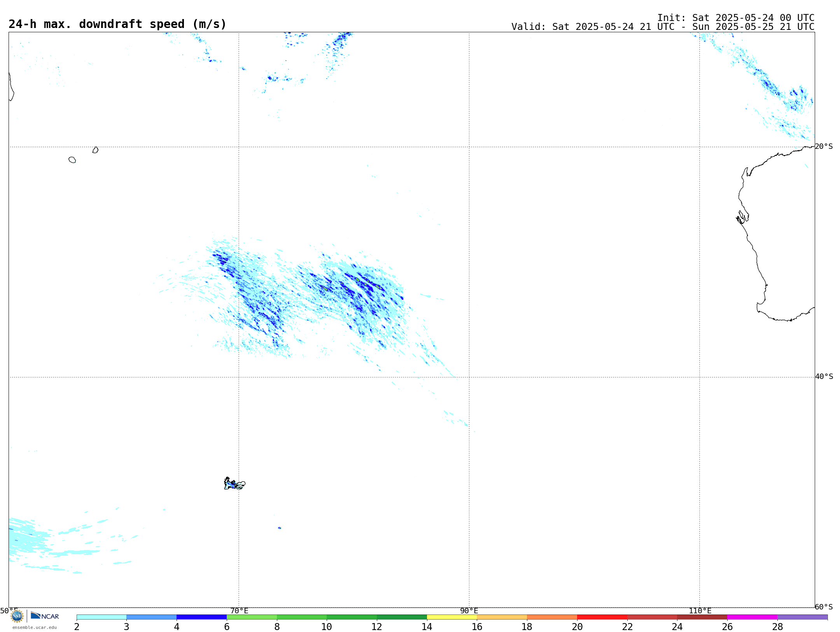Click the orange 18-20 color swatch
Screen dimensions: 840x632
[x=552, y=617]
